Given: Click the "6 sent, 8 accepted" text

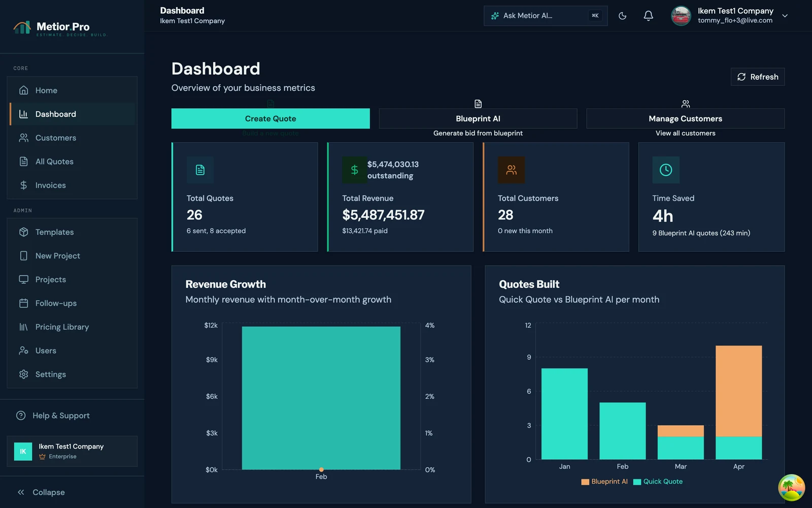Looking at the screenshot, I should click(216, 231).
